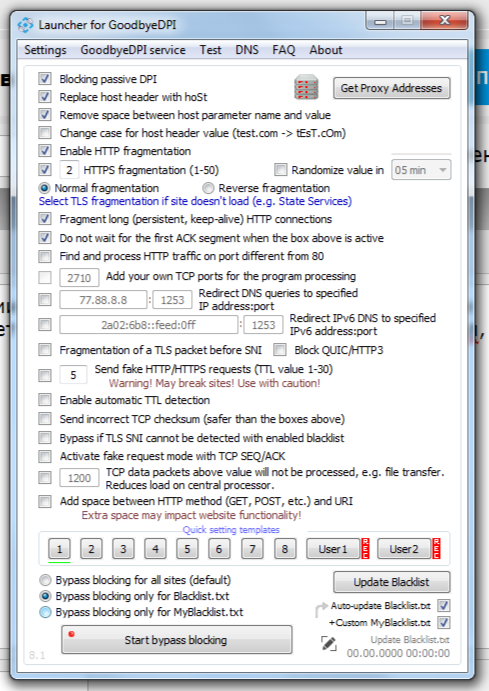The width and height of the screenshot is (489, 691).
Task: Select quick setting template 3
Action: [x=123, y=549]
